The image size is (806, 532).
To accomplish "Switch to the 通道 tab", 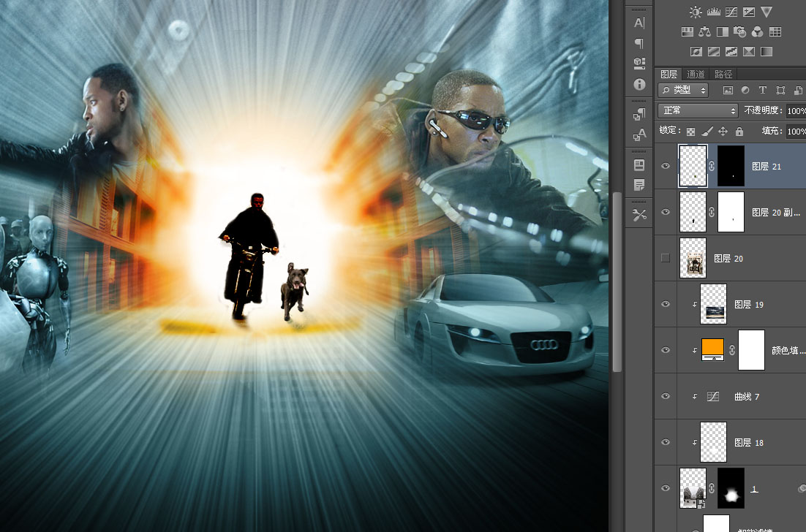I will [696, 74].
